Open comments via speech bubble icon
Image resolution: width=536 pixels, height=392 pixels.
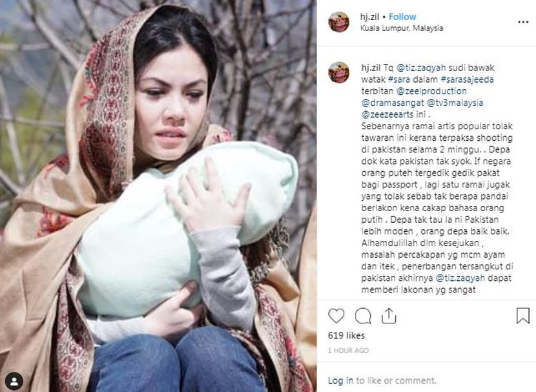[x=363, y=315]
